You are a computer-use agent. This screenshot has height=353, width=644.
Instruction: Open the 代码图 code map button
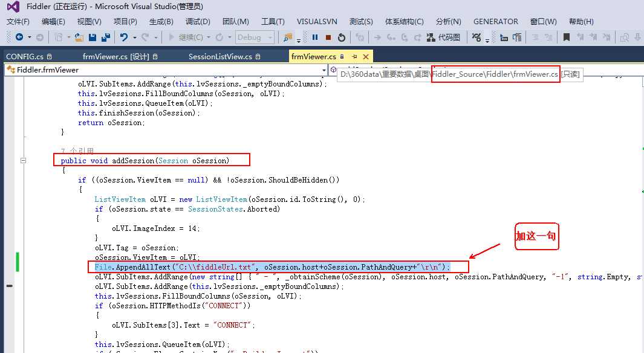[444, 37]
